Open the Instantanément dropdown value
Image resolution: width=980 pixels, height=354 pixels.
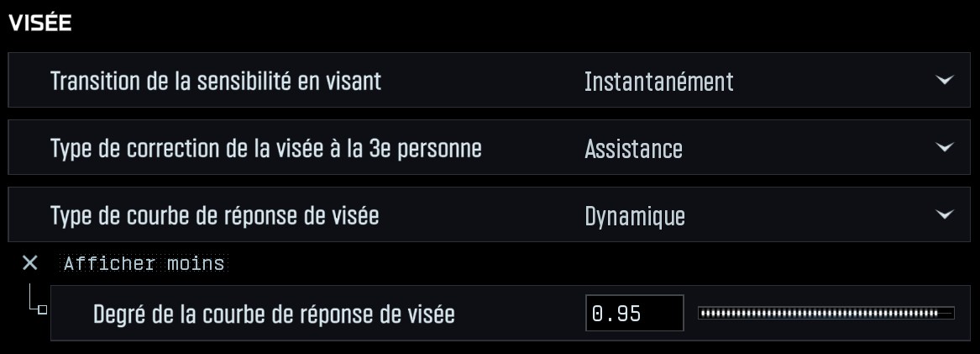click(658, 82)
